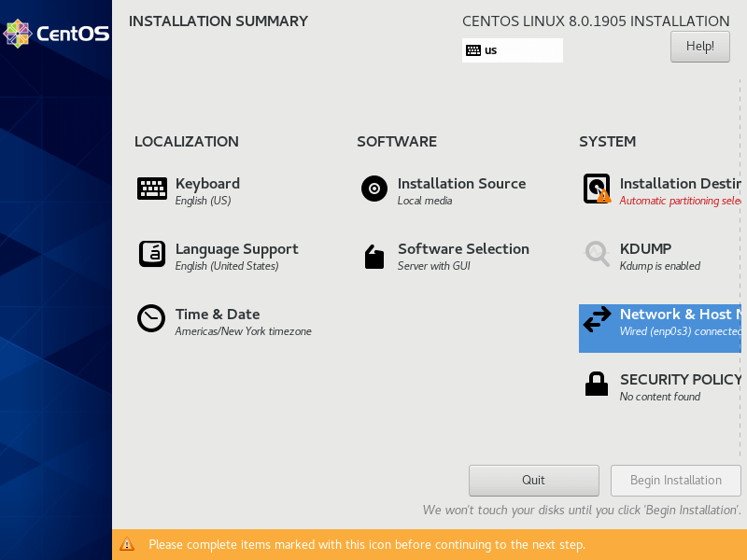Click the Keyboard icon under Localization
The image size is (747, 560).
coord(152,189)
